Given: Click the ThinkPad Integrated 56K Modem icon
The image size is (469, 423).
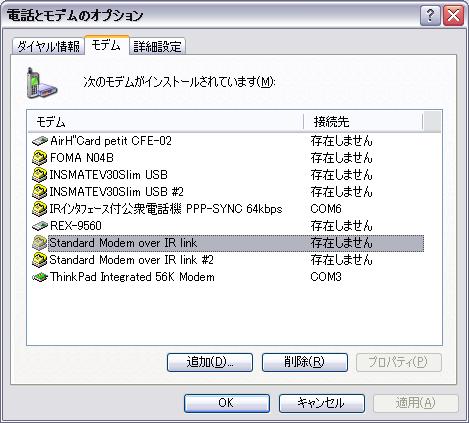Looking at the screenshot, I should coord(40,277).
